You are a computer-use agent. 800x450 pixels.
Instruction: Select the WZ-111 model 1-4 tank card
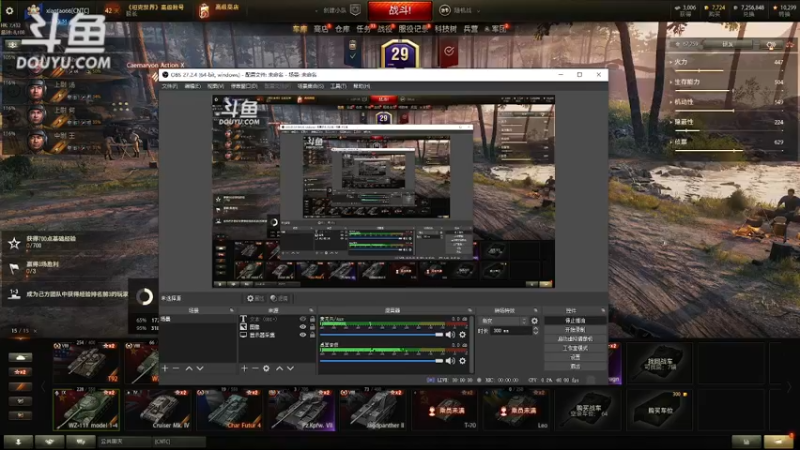(86, 410)
